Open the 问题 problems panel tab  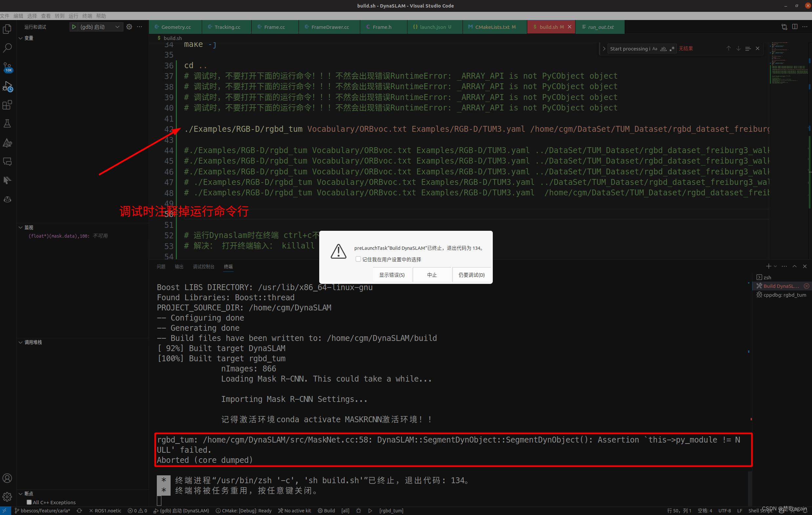161,267
